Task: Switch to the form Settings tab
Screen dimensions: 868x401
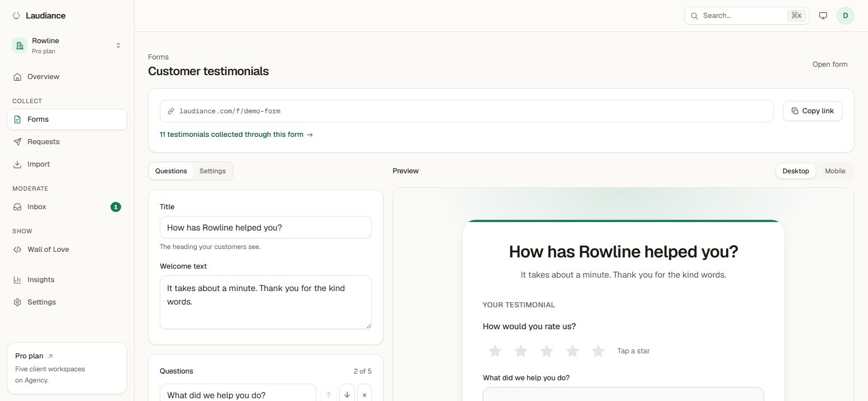Action: coord(213,171)
